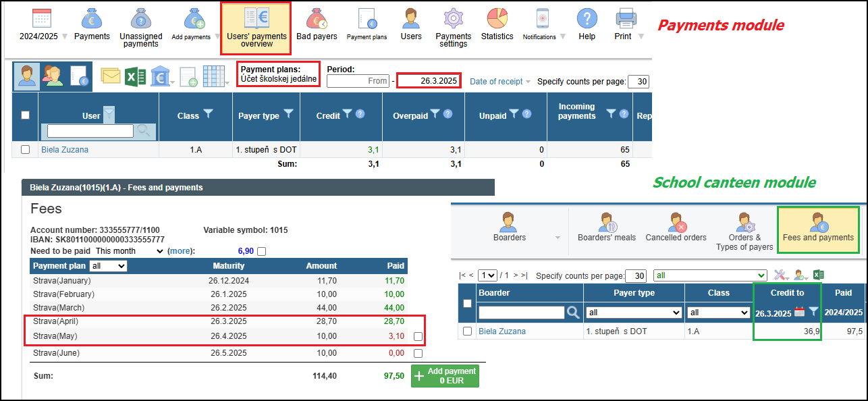Click the calendar icon in Credit to column
868x401 pixels.
799,312
